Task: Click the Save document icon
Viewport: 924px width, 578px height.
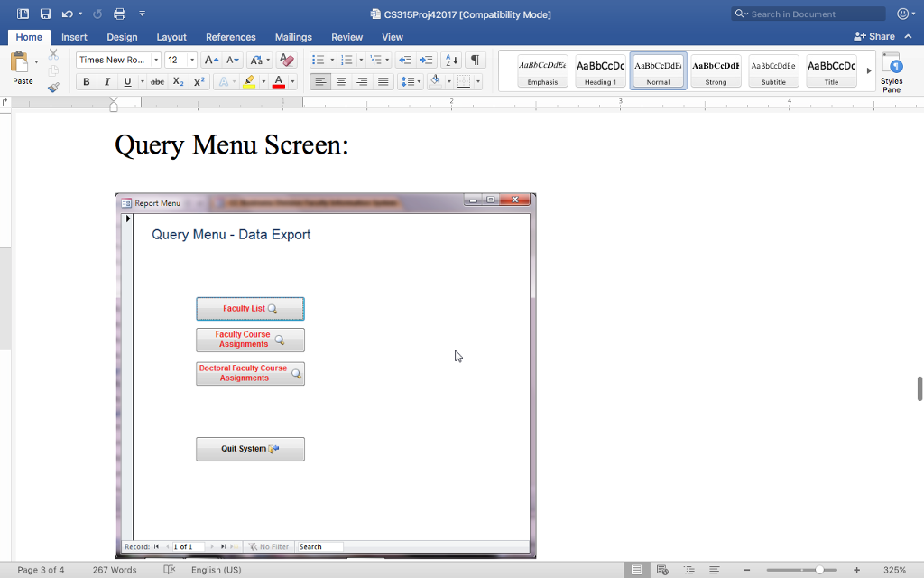Action: (x=45, y=14)
